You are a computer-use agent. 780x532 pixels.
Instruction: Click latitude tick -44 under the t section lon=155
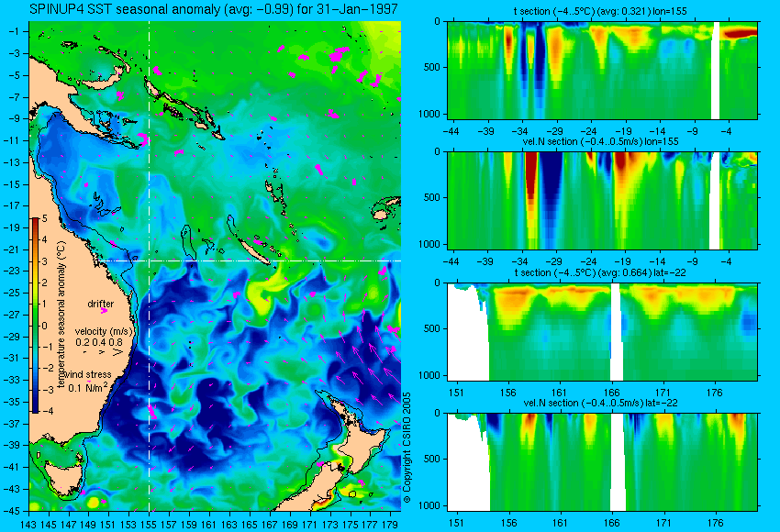[x=451, y=131]
